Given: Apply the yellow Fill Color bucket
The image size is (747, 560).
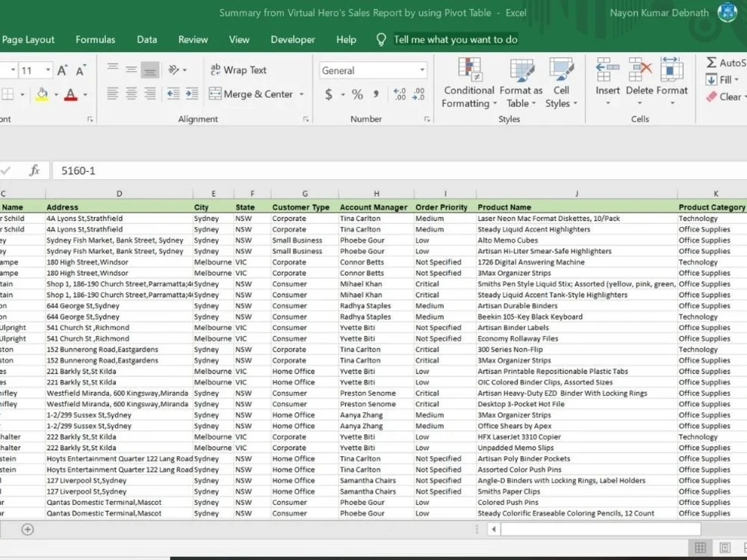Looking at the screenshot, I should [42, 94].
